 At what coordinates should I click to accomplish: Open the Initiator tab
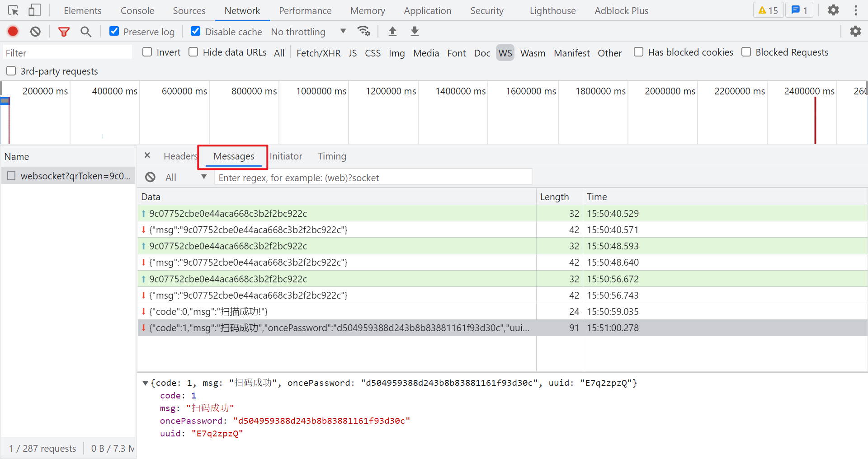tap(286, 156)
